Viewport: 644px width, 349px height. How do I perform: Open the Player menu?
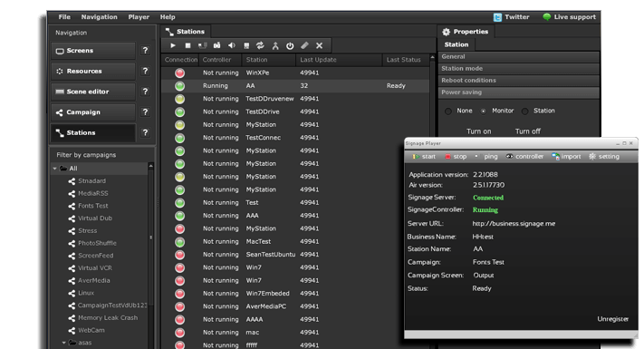pyautogui.click(x=139, y=17)
